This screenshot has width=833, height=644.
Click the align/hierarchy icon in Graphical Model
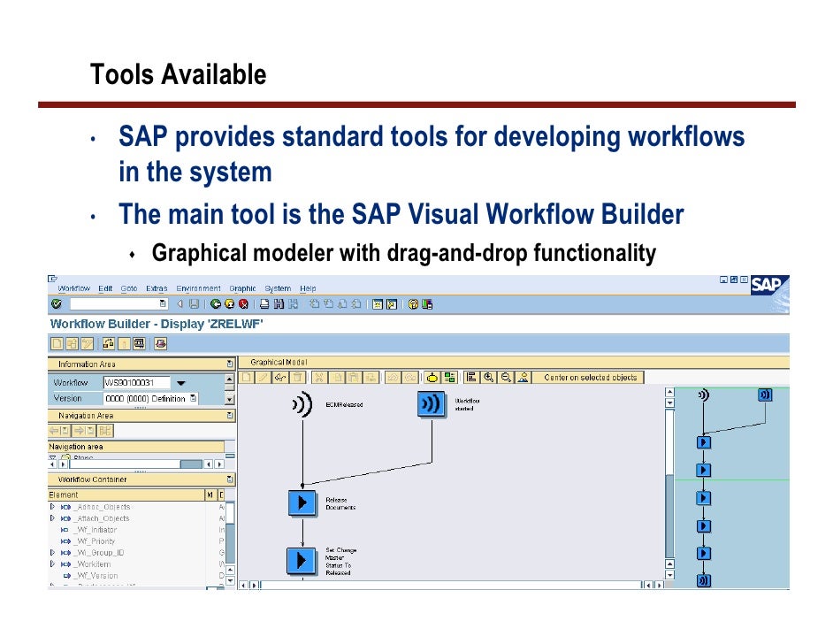(471, 377)
